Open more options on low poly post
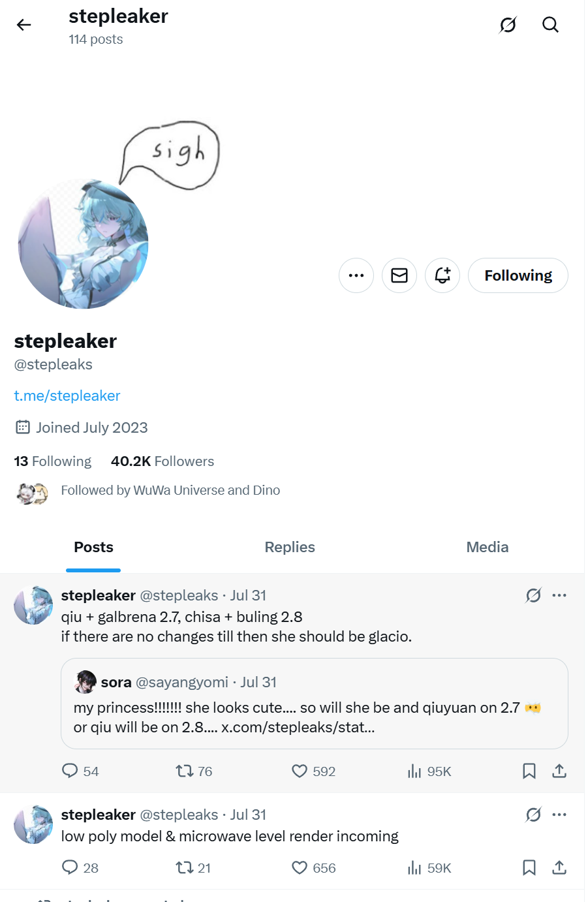 (x=559, y=815)
